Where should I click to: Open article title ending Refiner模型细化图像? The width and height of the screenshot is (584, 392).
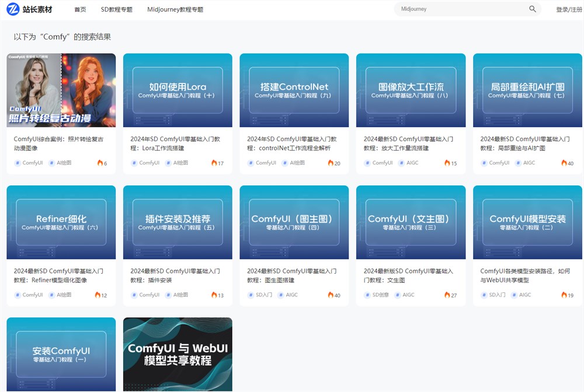58,275
